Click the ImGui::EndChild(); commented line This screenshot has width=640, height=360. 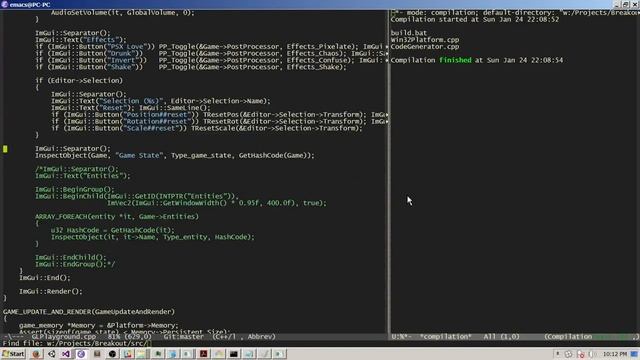click(71, 257)
